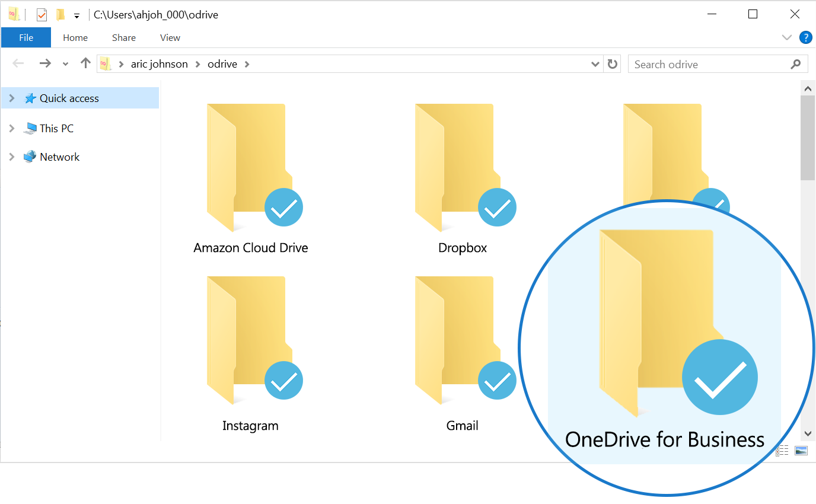
Task: Open aric johnson in the breadcrumb path
Action: tap(158, 63)
